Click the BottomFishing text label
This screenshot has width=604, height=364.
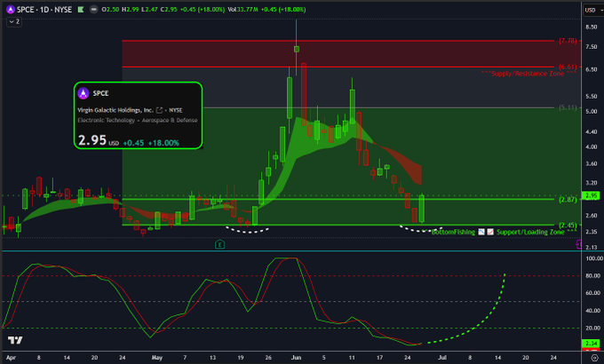pyautogui.click(x=453, y=232)
